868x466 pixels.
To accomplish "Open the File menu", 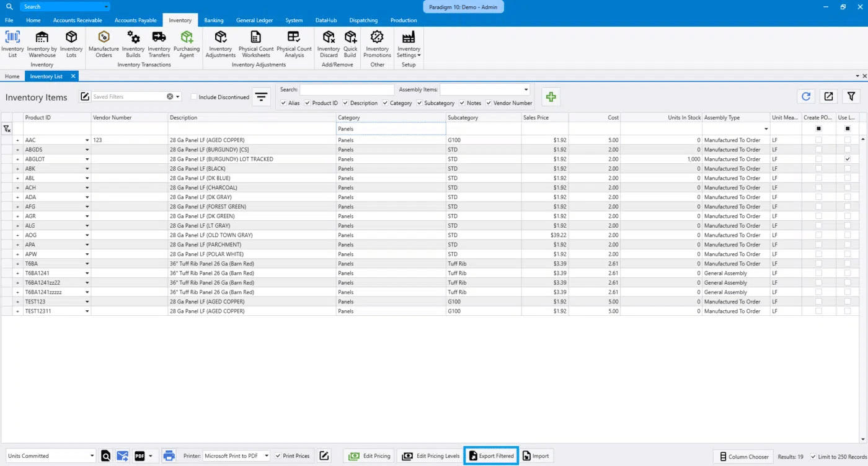I will pos(9,20).
